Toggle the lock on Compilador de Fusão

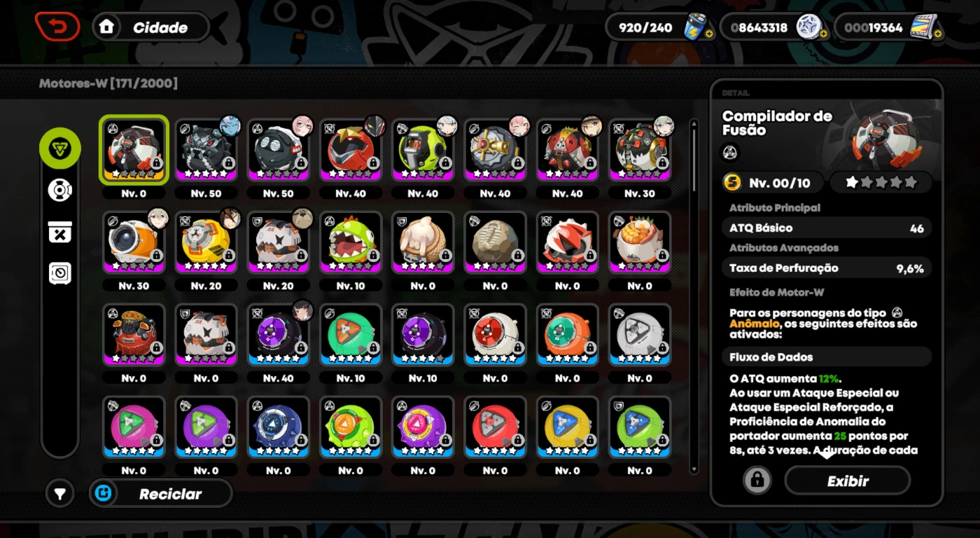[x=757, y=481]
